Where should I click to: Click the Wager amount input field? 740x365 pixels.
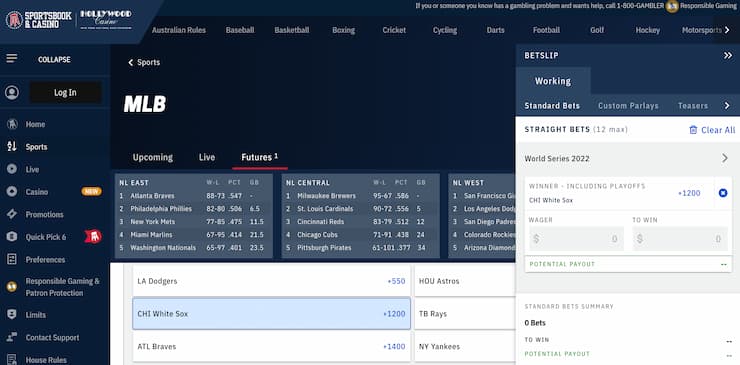[x=576, y=238]
